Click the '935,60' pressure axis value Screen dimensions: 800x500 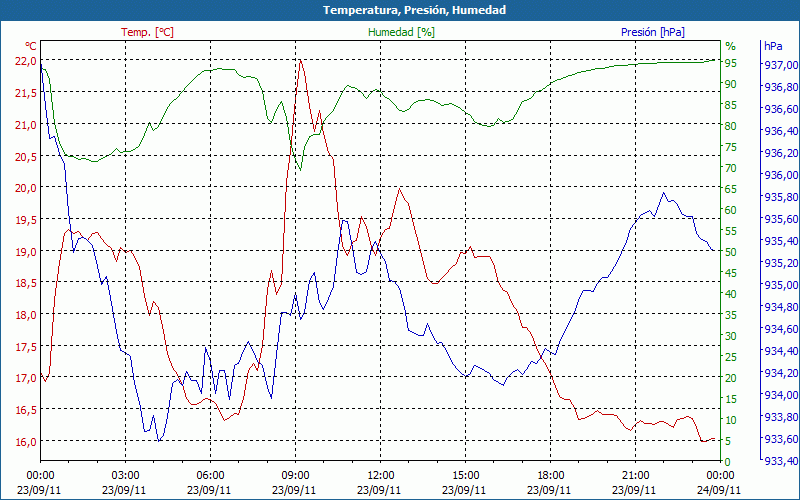coord(781,219)
